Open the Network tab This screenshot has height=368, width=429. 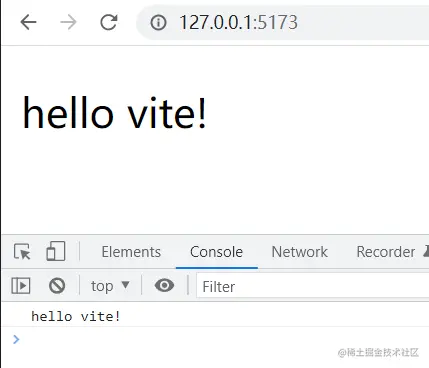[x=299, y=252]
